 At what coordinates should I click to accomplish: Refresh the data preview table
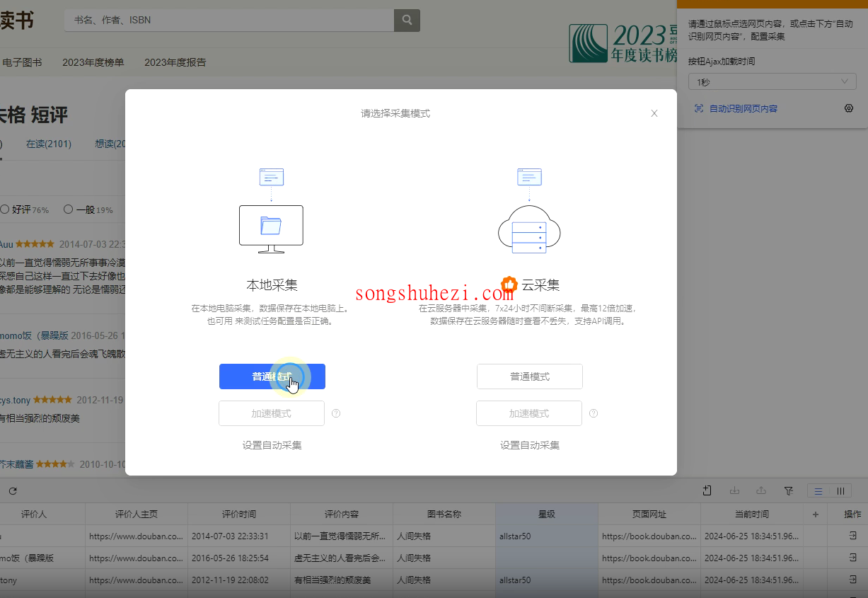tap(13, 490)
